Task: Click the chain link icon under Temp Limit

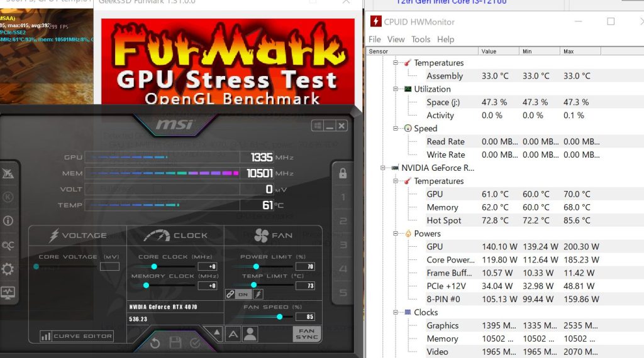Action: click(x=230, y=294)
